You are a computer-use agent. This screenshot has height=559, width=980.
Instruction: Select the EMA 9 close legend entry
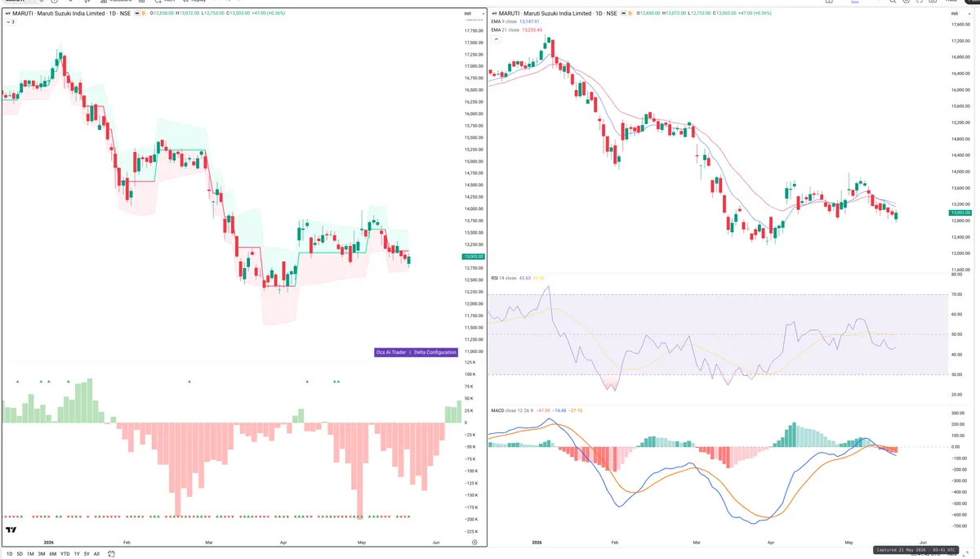pos(504,21)
